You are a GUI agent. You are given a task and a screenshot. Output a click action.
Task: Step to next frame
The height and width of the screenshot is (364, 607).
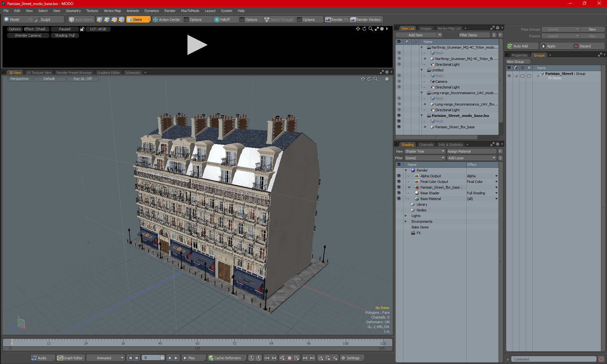[169, 358]
